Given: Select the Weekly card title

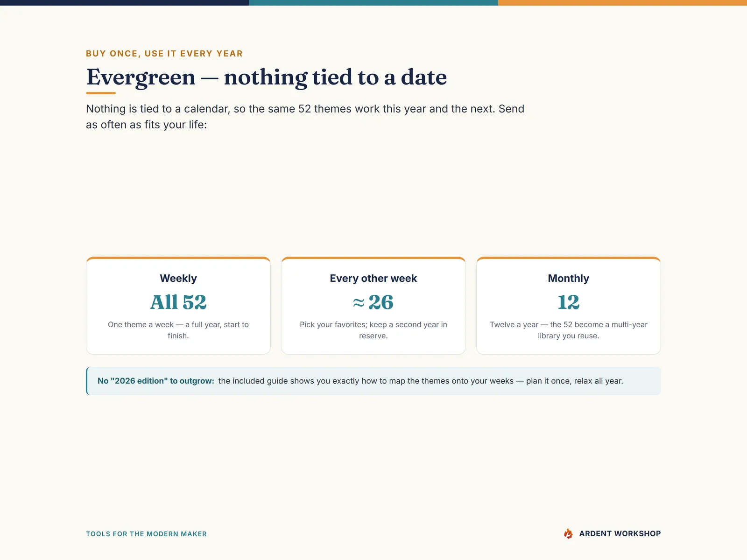Looking at the screenshot, I should pos(178,278).
